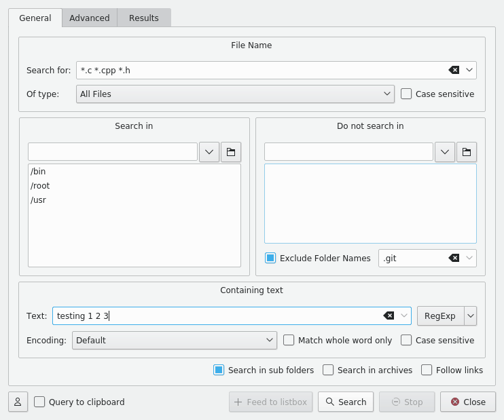This screenshot has width=504, height=420.
Task: Expand the Encoding dropdown
Action: [x=174, y=340]
